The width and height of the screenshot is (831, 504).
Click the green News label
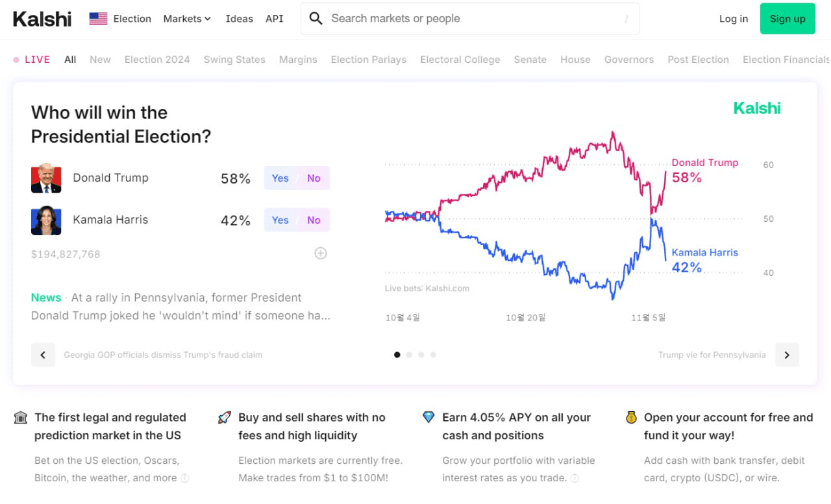(x=46, y=298)
